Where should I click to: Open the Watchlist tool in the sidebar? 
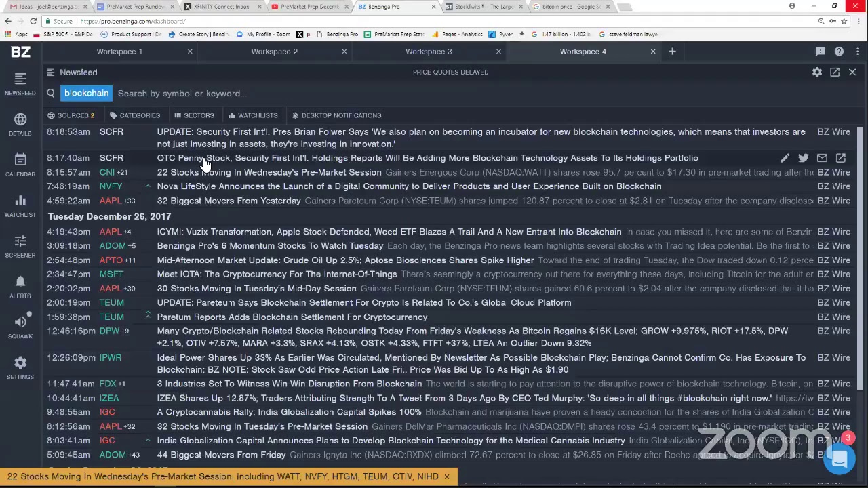point(20,206)
